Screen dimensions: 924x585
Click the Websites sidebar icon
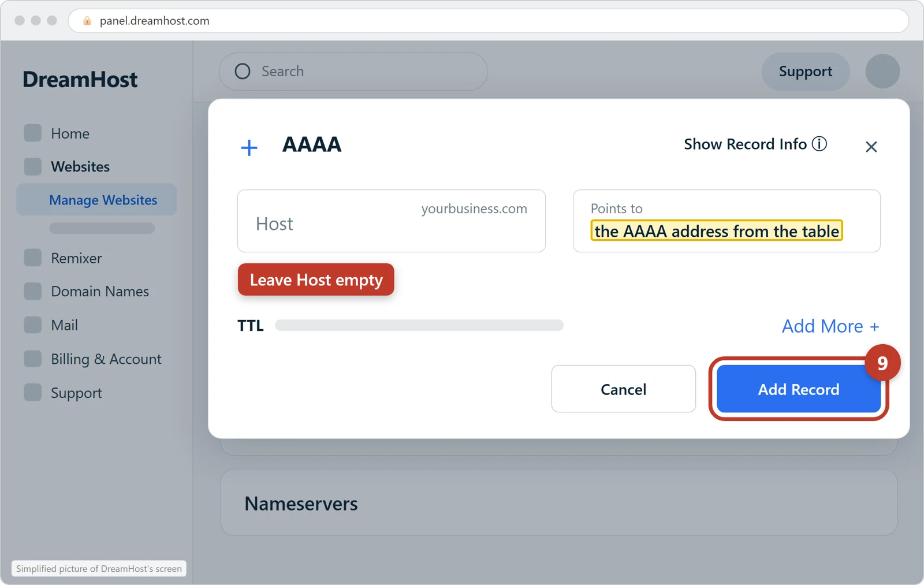coord(33,166)
